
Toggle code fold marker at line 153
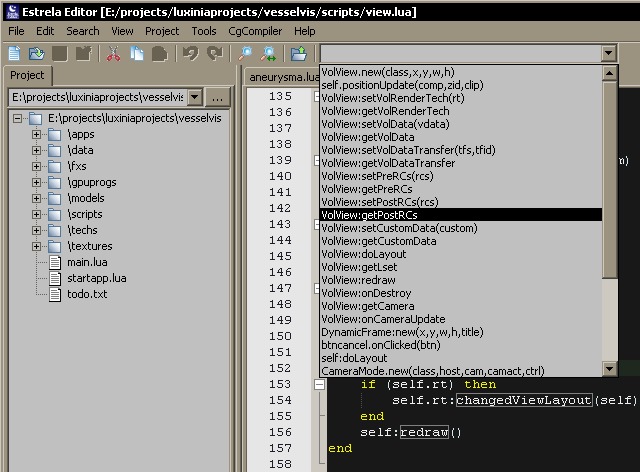(x=319, y=384)
